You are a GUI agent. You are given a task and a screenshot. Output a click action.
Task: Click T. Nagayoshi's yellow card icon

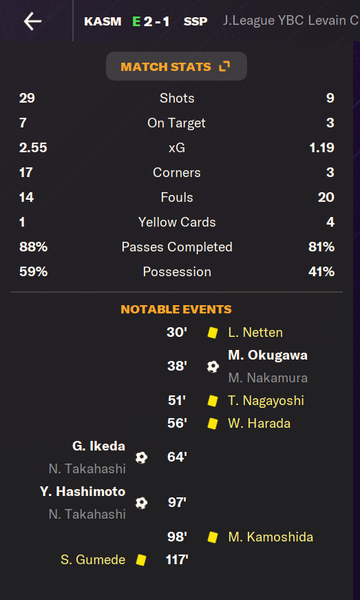pos(212,401)
